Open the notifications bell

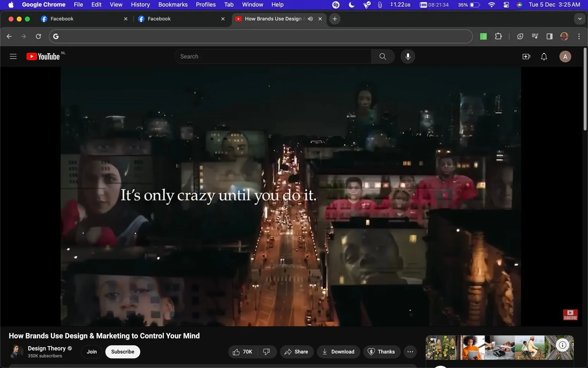tap(544, 56)
